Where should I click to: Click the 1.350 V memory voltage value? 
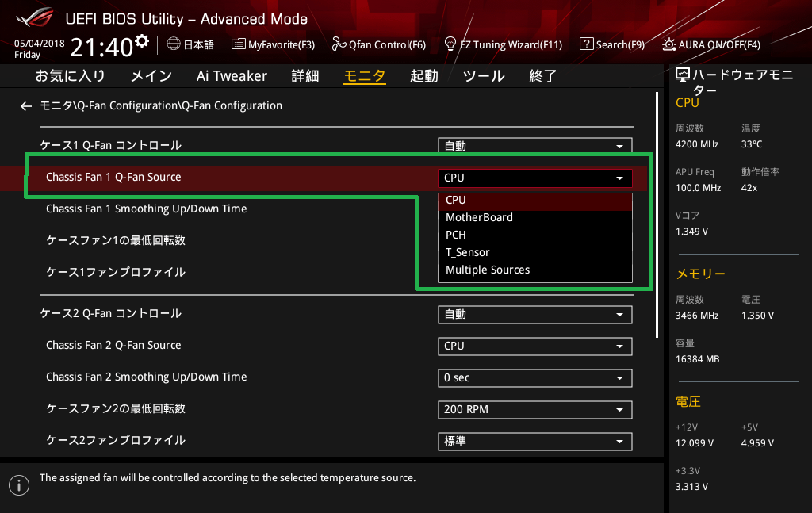(757, 316)
